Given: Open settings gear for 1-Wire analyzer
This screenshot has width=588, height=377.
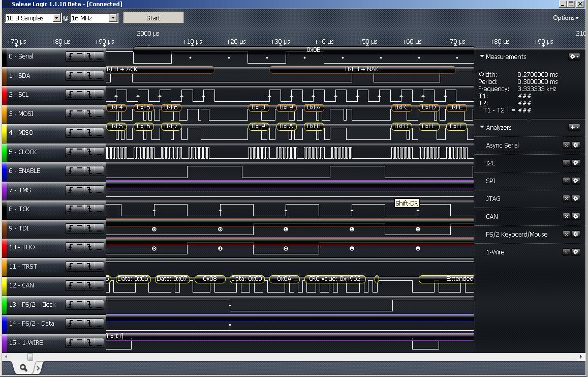Looking at the screenshot, I should [x=576, y=252].
